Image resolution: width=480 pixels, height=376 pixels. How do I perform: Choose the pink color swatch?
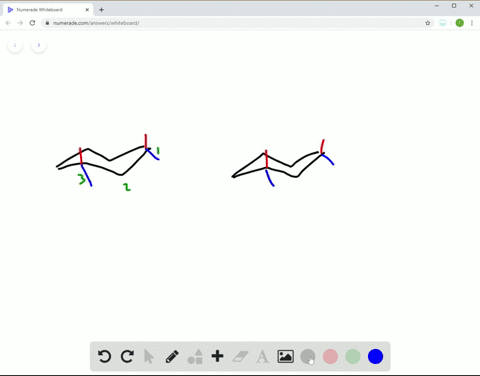(330, 356)
